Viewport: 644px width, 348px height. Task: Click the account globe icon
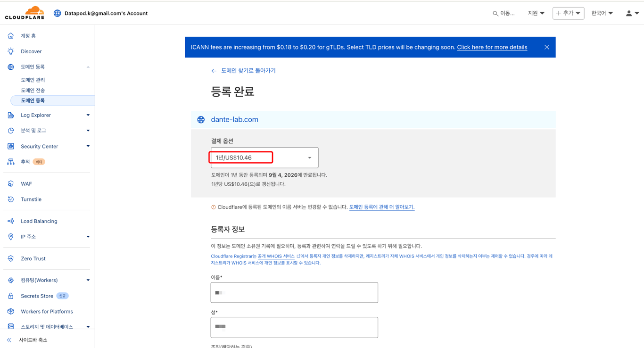[58, 13]
